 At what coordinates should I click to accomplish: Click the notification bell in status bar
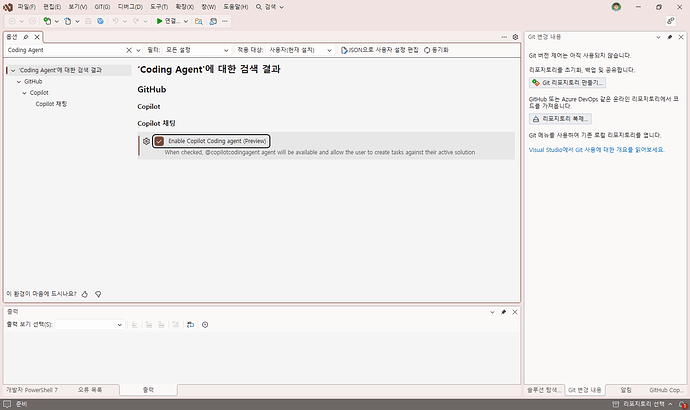[x=683, y=404]
